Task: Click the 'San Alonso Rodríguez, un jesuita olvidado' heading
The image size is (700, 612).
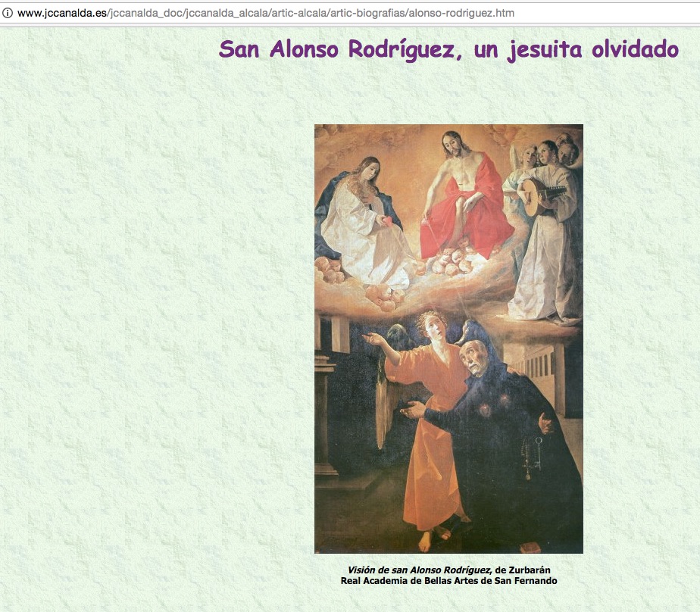Action: [448, 49]
